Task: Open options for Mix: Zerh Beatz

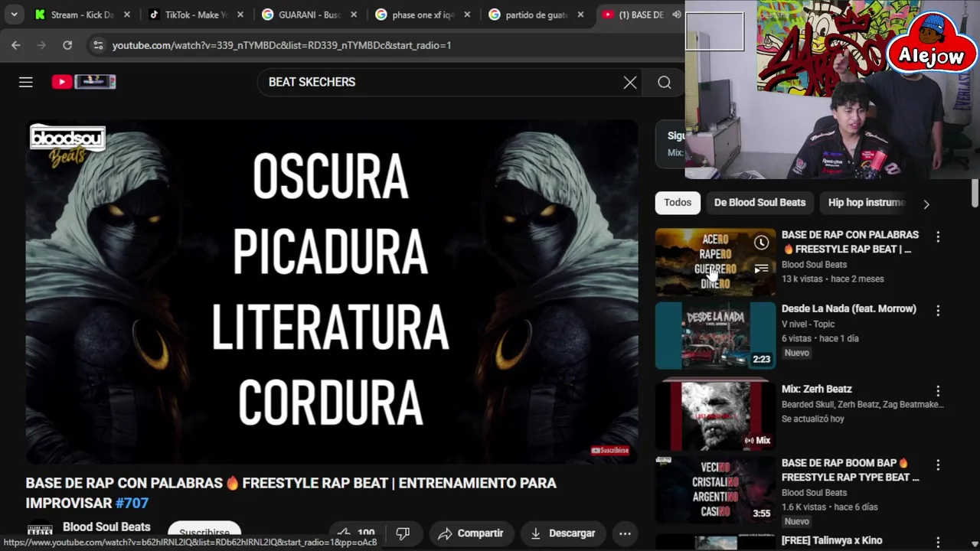Action: pyautogui.click(x=938, y=391)
